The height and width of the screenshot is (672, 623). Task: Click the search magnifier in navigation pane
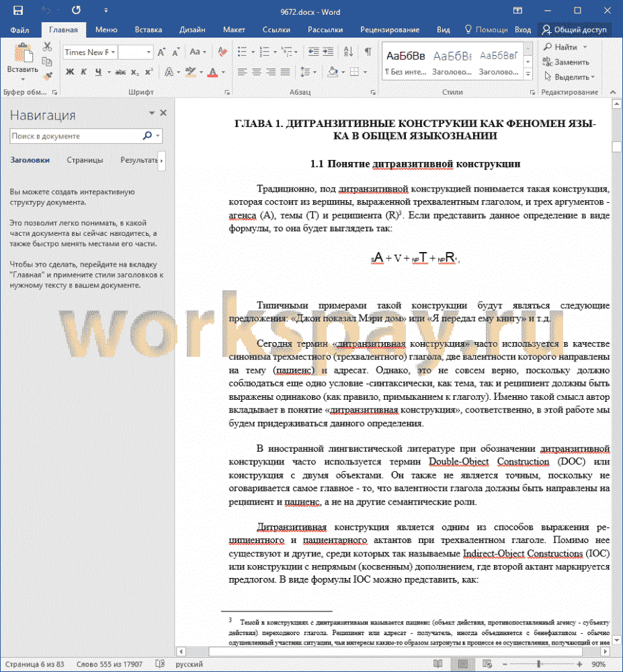pyautogui.click(x=147, y=136)
